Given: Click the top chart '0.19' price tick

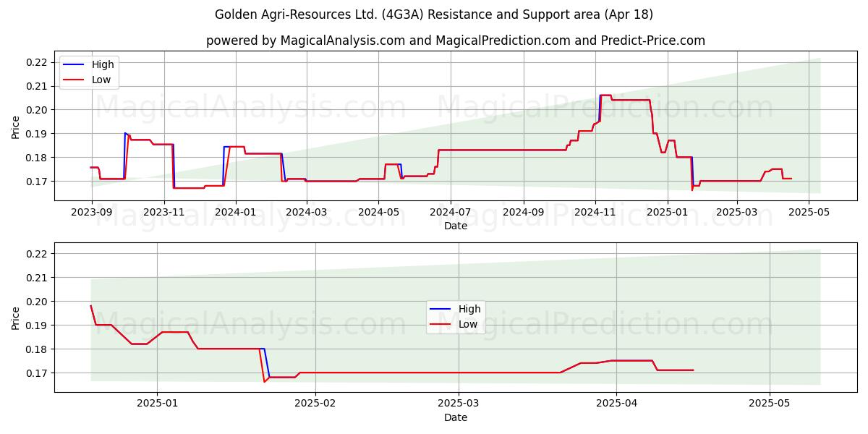Looking at the screenshot, I should (36, 134).
